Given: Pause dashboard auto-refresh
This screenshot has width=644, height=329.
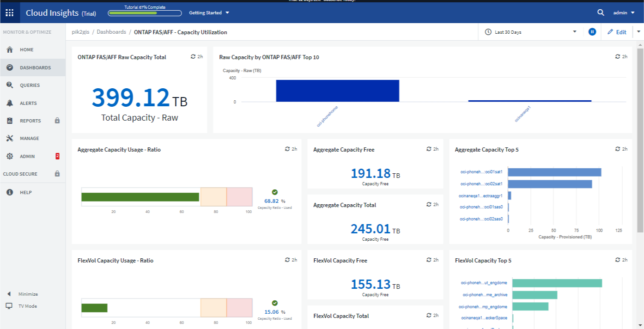Looking at the screenshot, I should pyautogui.click(x=592, y=32).
